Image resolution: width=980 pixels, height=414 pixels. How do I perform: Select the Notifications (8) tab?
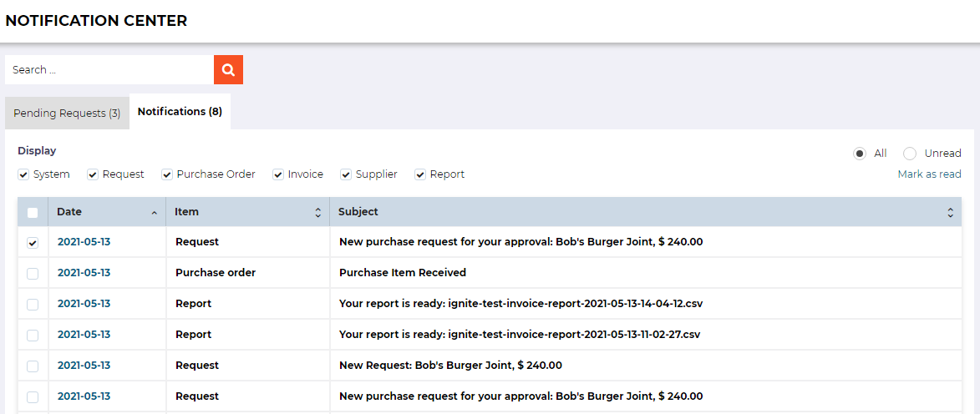(180, 112)
